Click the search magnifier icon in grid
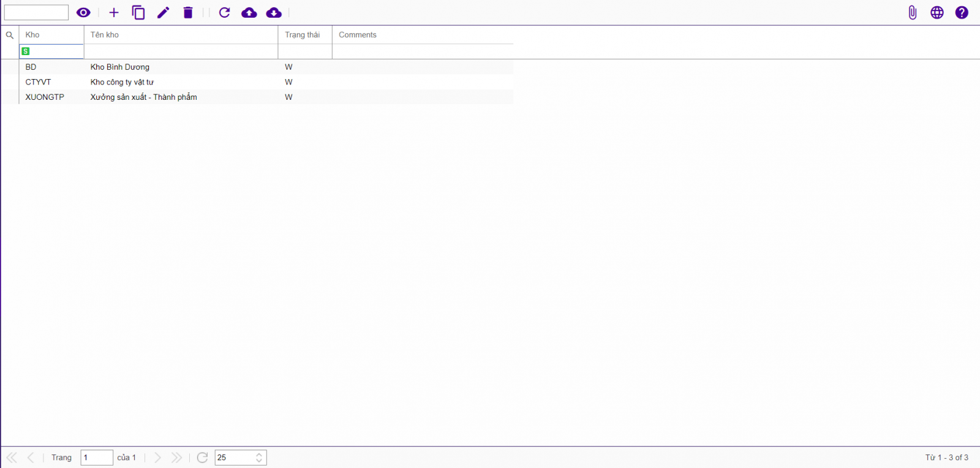 [10, 35]
